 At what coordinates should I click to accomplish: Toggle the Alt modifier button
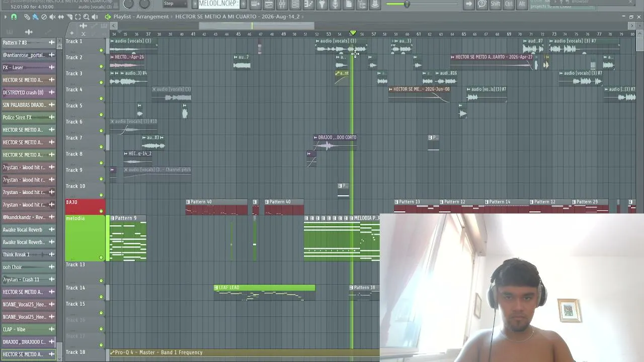pyautogui.click(x=522, y=4)
